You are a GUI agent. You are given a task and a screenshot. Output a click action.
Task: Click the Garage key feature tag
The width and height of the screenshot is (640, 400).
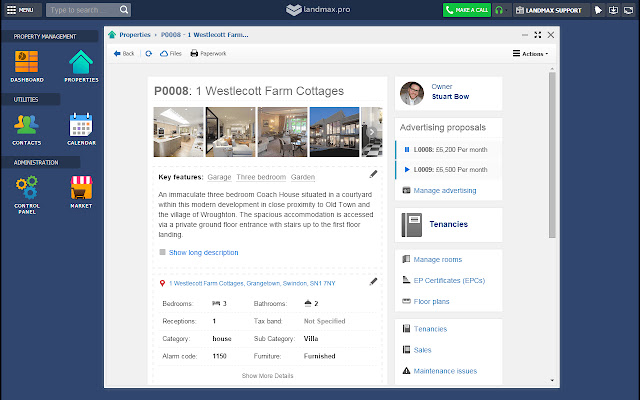(219, 177)
